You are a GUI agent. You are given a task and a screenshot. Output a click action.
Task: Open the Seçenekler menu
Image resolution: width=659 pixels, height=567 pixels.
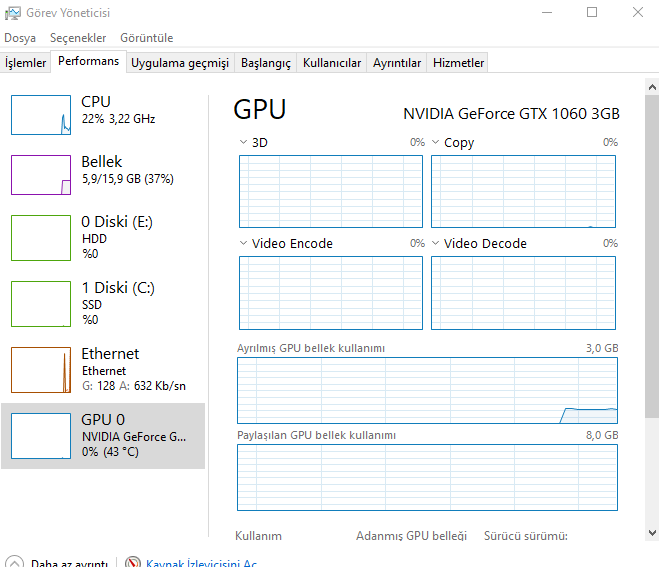point(78,38)
